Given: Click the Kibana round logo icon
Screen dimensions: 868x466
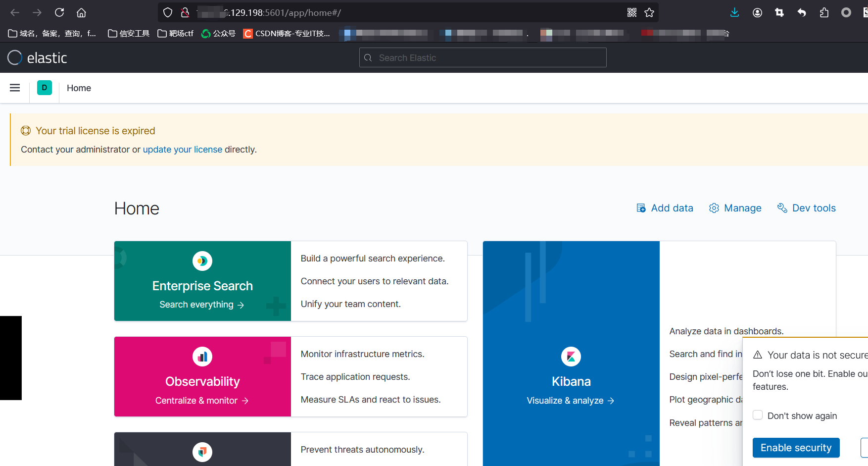Looking at the screenshot, I should click(x=571, y=357).
